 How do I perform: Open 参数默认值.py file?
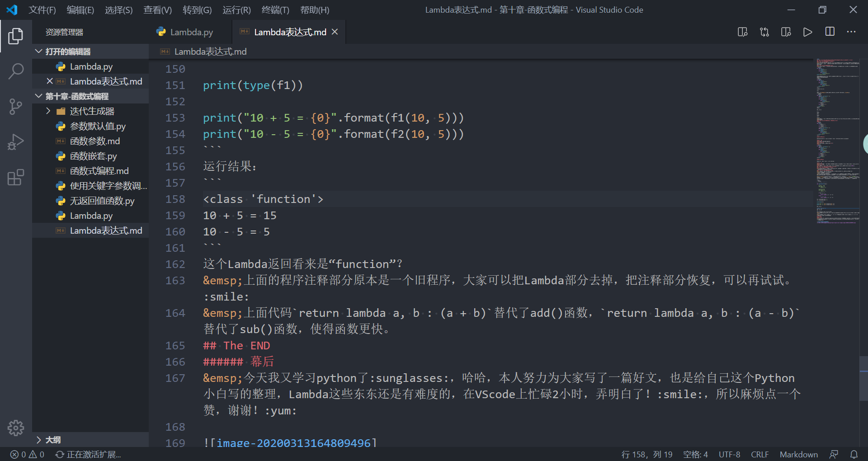(90, 126)
